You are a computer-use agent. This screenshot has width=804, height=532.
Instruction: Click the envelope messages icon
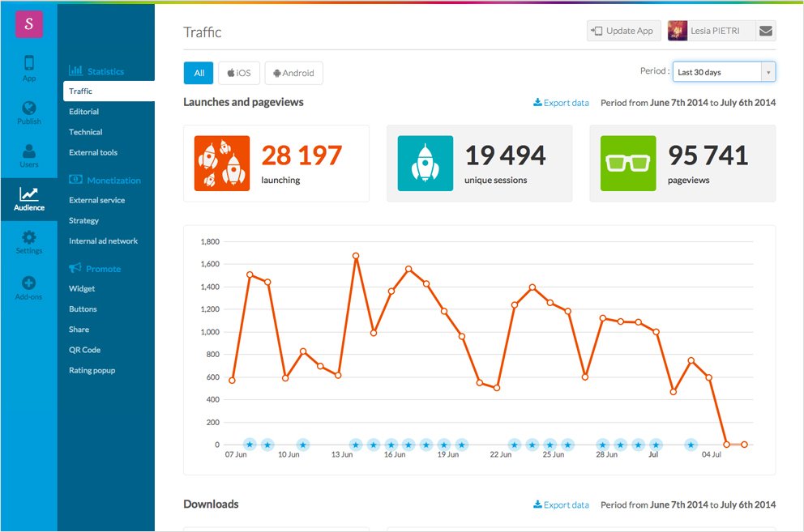[x=765, y=31]
